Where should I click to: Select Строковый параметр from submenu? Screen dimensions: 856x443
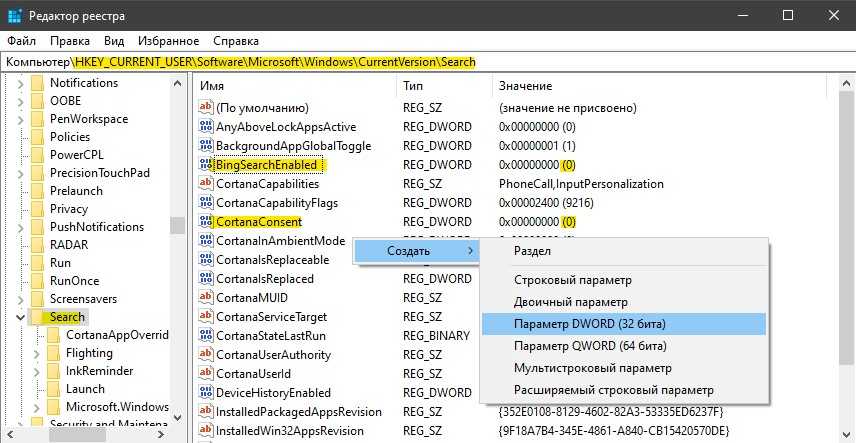coord(572,280)
